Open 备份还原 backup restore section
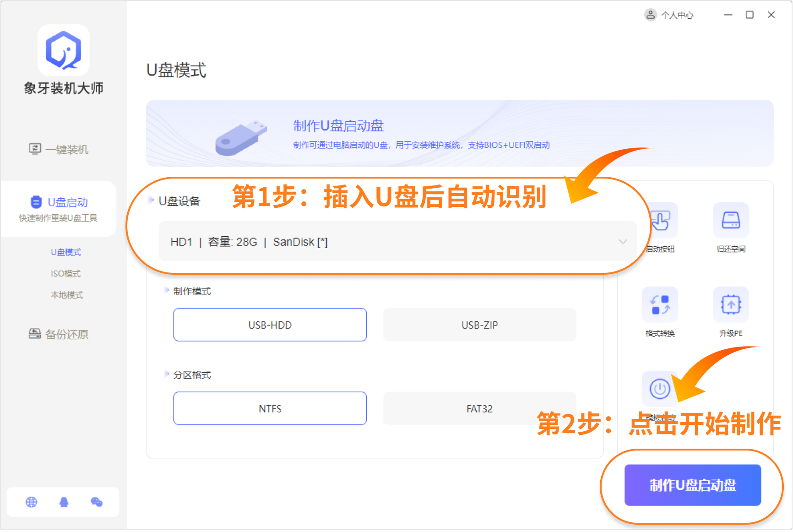793x532 pixels. pyautogui.click(x=59, y=334)
